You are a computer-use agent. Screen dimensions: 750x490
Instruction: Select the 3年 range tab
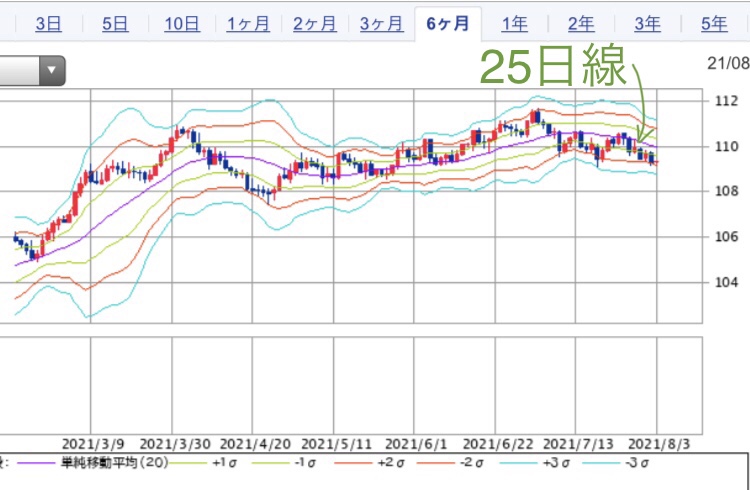(647, 24)
